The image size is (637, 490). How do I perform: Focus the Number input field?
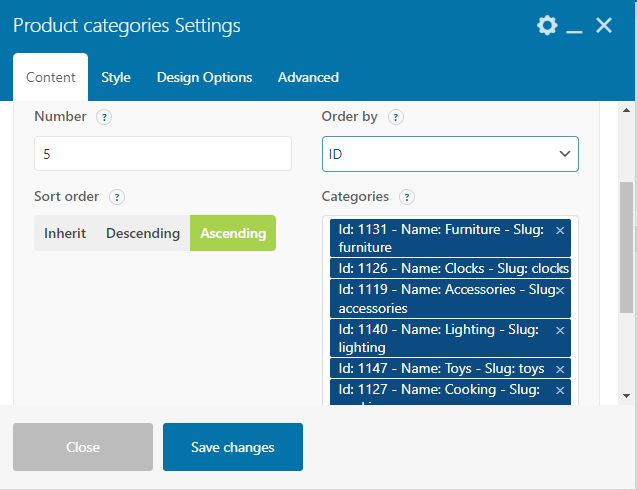pos(163,154)
